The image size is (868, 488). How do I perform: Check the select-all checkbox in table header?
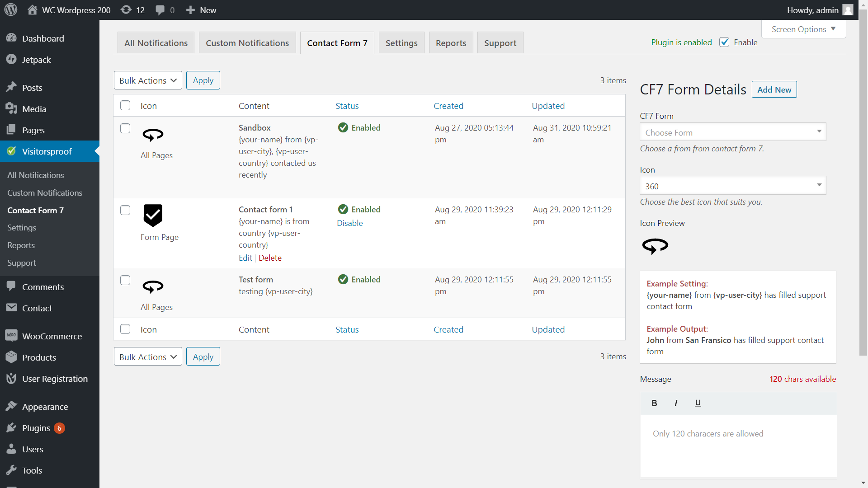tap(125, 105)
